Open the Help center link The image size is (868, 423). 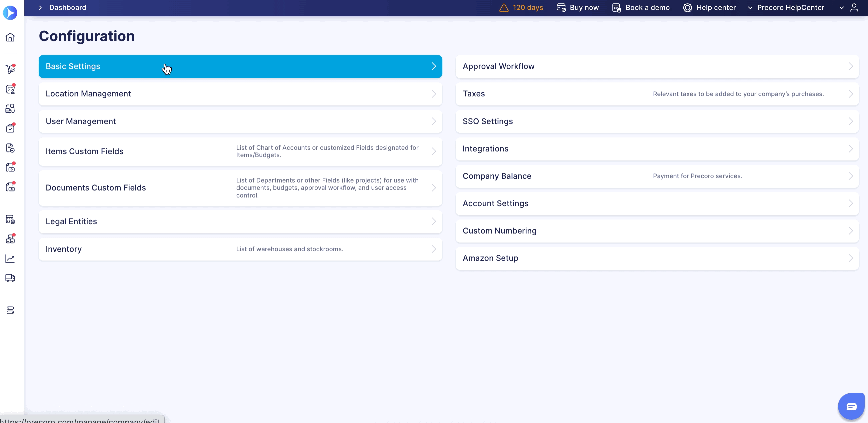click(709, 8)
